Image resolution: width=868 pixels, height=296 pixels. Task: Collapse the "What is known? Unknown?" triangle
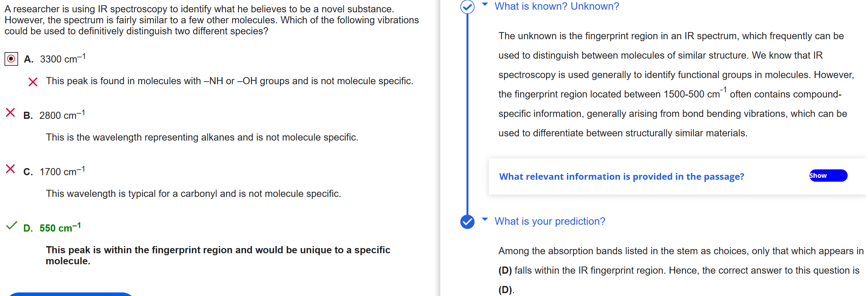(x=485, y=5)
